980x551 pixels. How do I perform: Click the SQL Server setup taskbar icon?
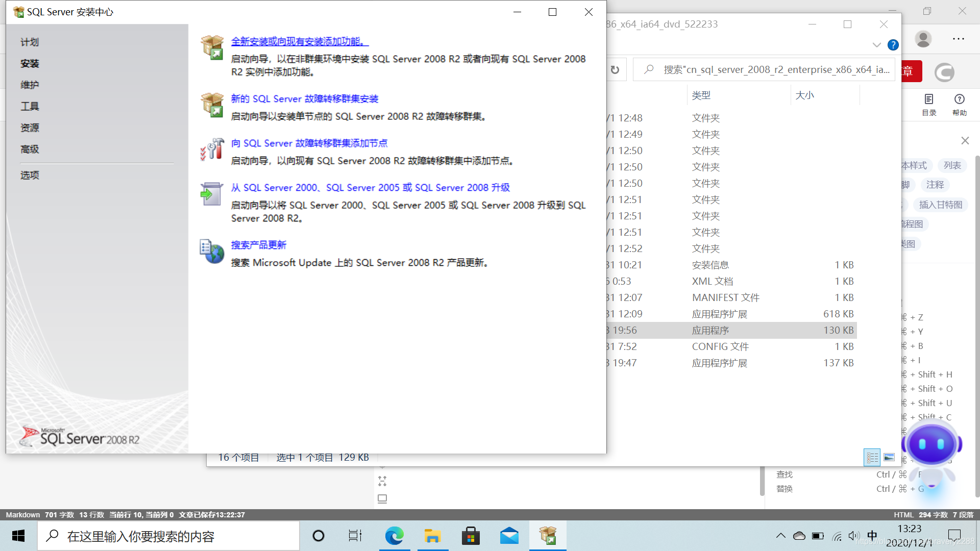point(548,536)
